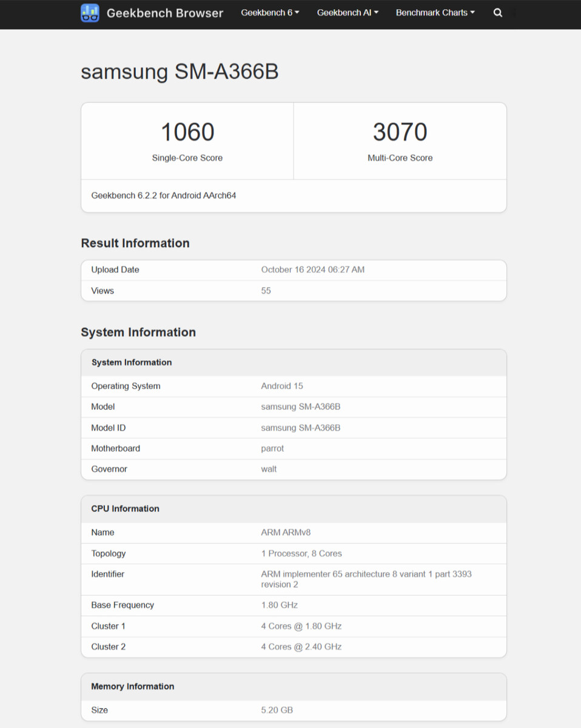Viewport: 581px width, 728px height.
Task: Open the Geekbench AI dropdown menu
Action: click(x=348, y=13)
